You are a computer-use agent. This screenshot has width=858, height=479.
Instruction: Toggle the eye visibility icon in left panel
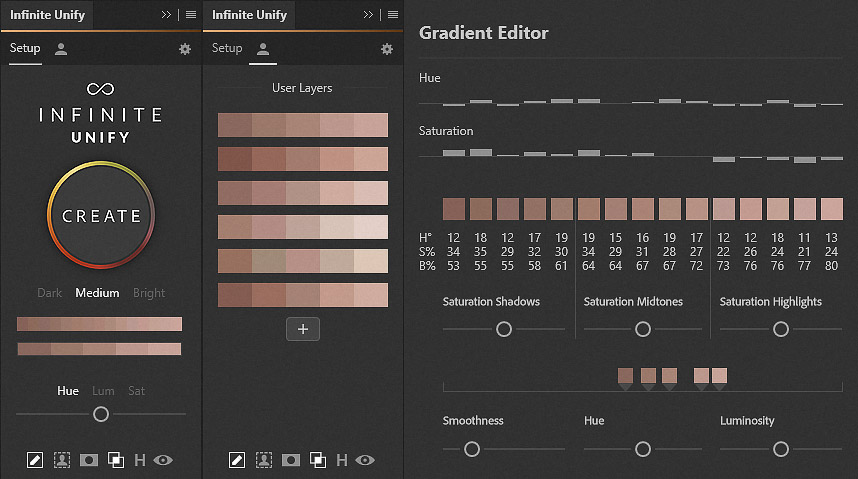pyautogui.click(x=163, y=460)
